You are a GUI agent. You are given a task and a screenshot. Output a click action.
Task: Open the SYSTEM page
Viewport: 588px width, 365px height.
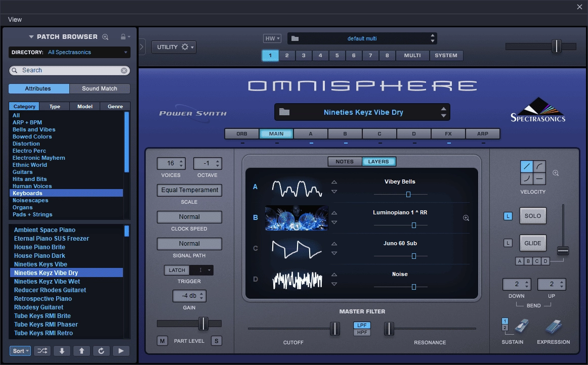tap(446, 56)
